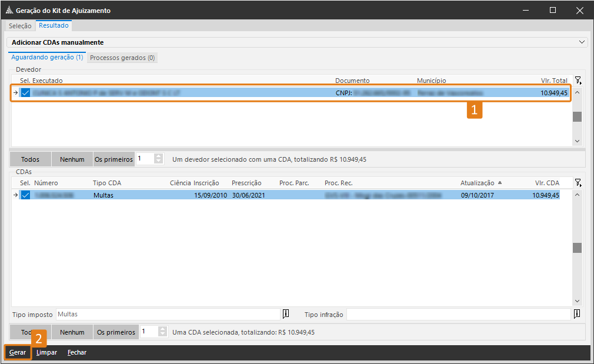Expand the Adicionar CDAs manualmente panel
This screenshot has width=594, height=364.
tap(582, 42)
